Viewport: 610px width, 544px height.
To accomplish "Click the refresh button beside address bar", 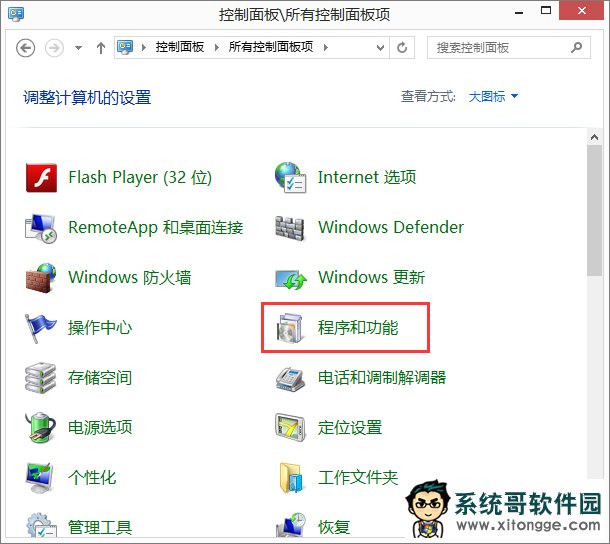I will 403,48.
